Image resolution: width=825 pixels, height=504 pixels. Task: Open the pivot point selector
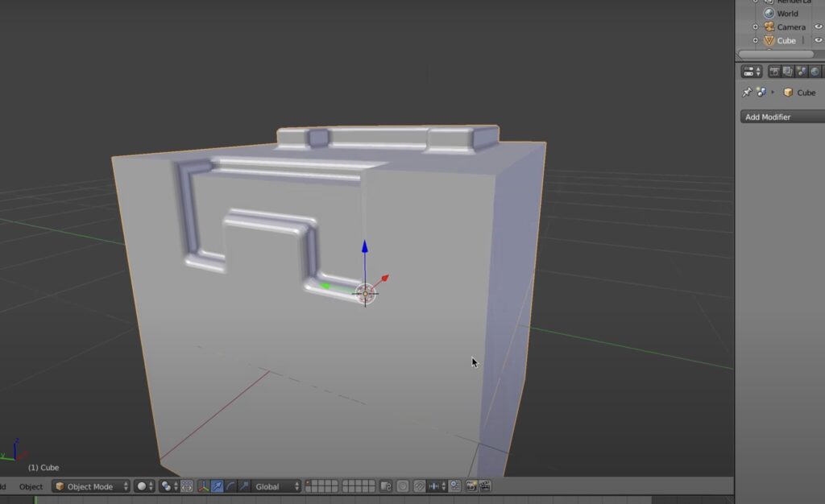[169, 486]
